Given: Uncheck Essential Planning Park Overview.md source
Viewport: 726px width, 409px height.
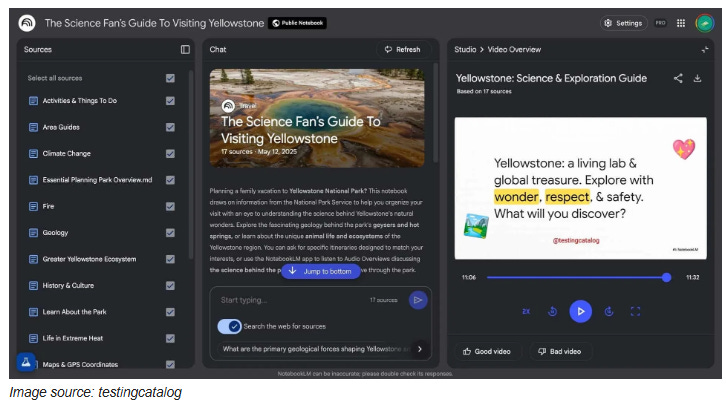Looking at the screenshot, I should point(170,180).
